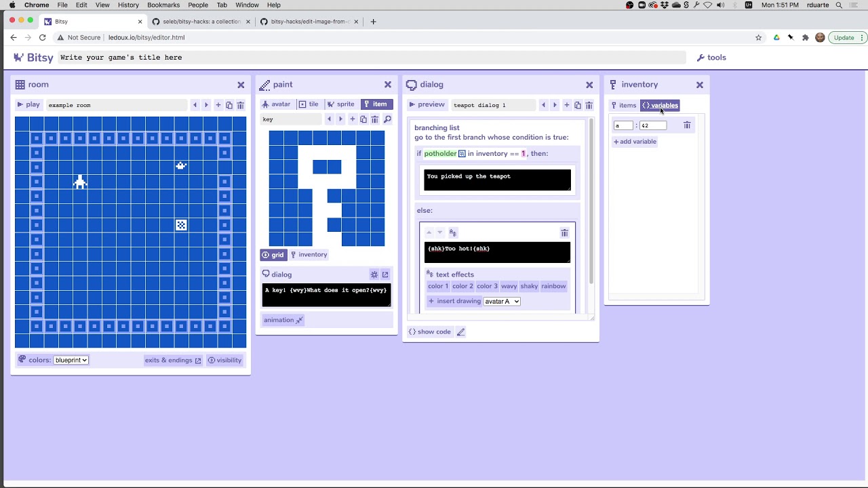Toggle grid display in paint panel
The width and height of the screenshot is (868, 488).
(273, 255)
